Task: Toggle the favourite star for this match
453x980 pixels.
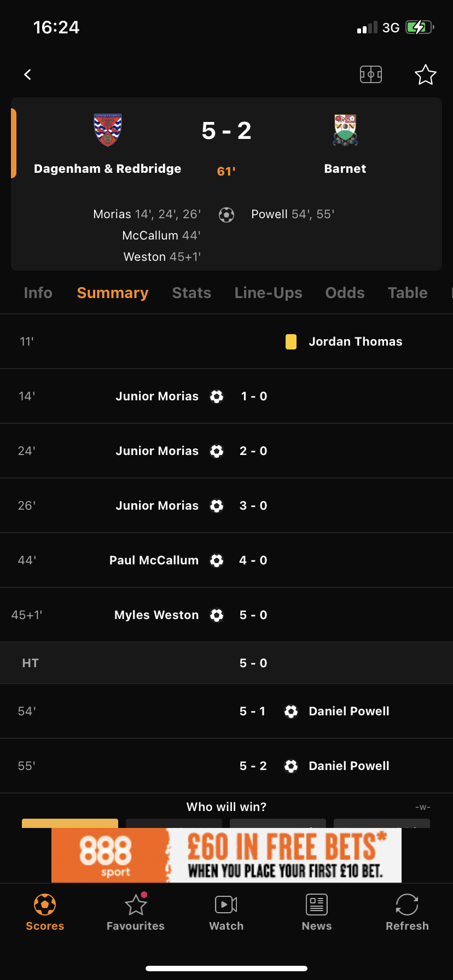Action: tap(425, 75)
